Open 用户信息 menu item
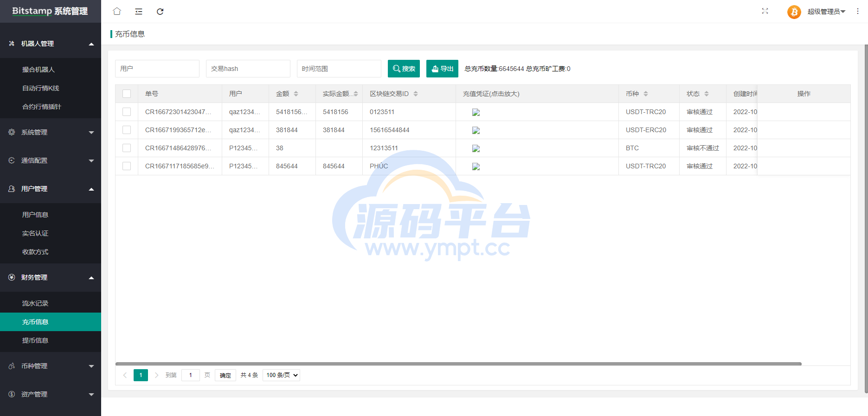This screenshot has height=416, width=868. 51,215
